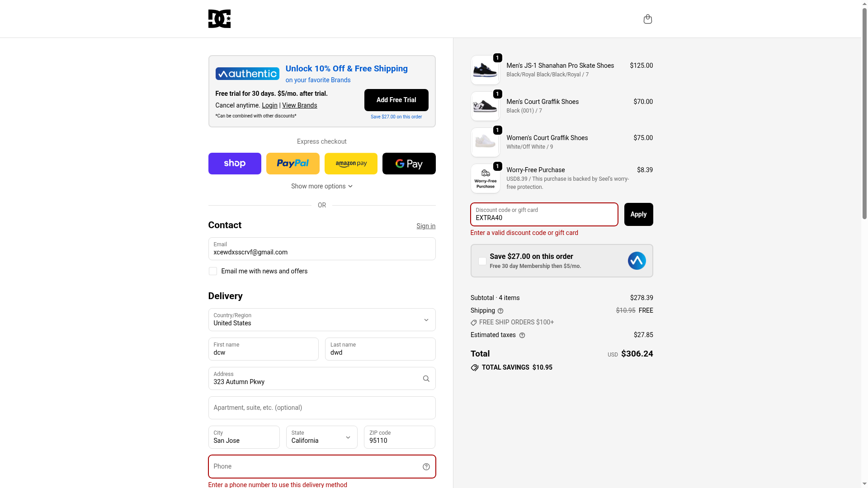Click the Add Free Trial button
This screenshot has width=868, height=488.
(x=396, y=100)
